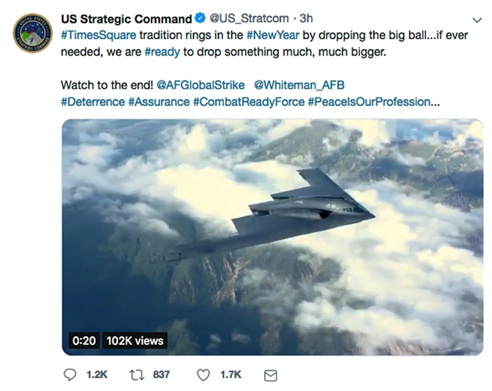Viewport: 492px width, 391px height.
Task: Open the @US_Stratcom handle
Action: pos(249,18)
